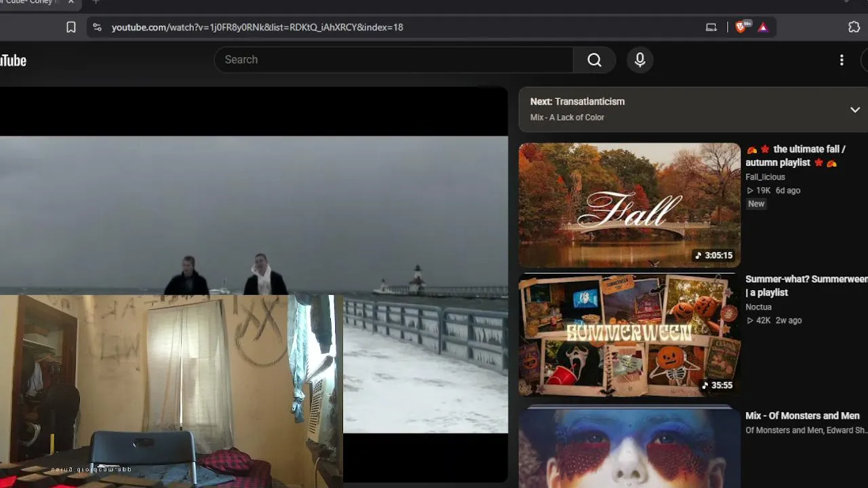Open the Fall autumn playlist thumbnail
The image size is (868, 488).
(x=629, y=205)
